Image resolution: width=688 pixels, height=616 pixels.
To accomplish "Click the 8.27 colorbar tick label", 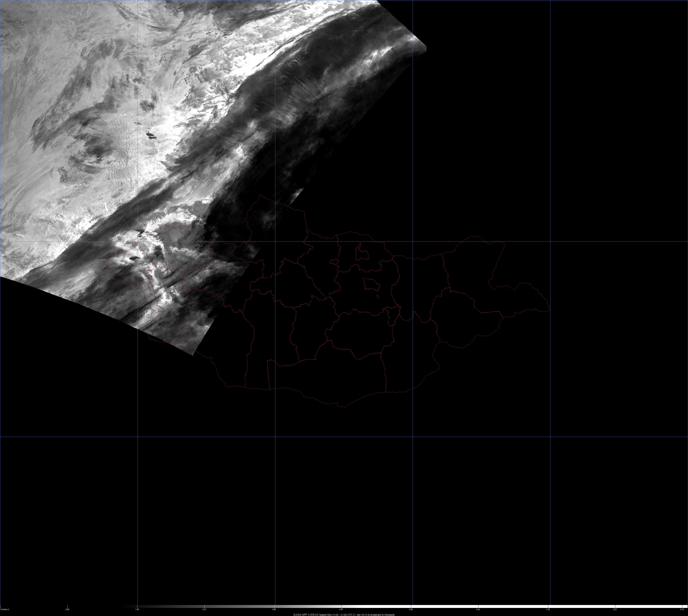I will coord(615,610).
